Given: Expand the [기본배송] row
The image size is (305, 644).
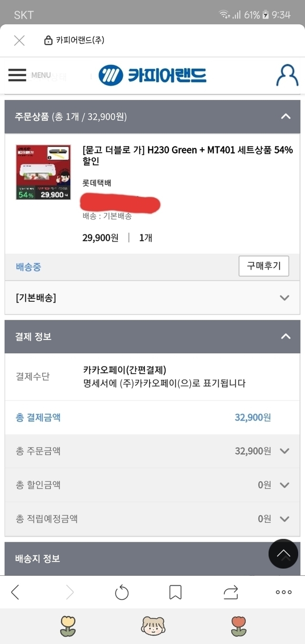Looking at the screenshot, I should 285,298.
